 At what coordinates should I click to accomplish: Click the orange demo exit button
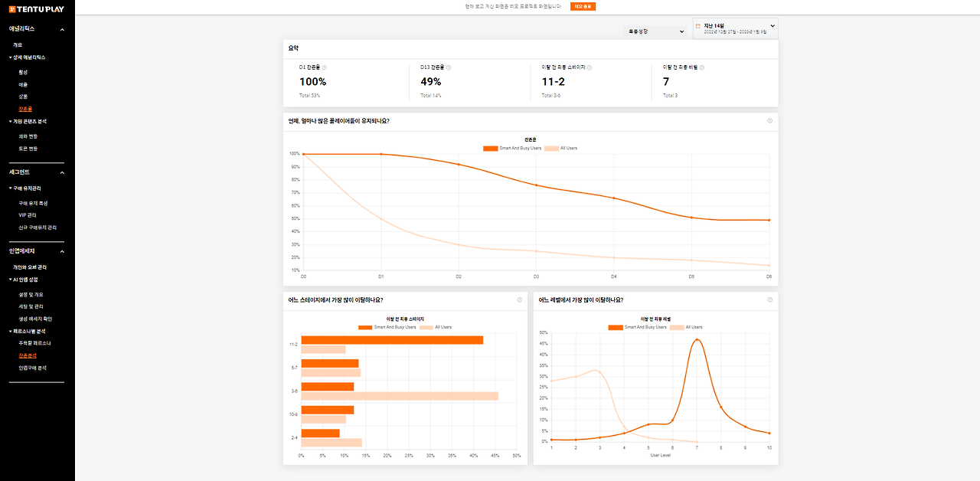pyautogui.click(x=583, y=6)
